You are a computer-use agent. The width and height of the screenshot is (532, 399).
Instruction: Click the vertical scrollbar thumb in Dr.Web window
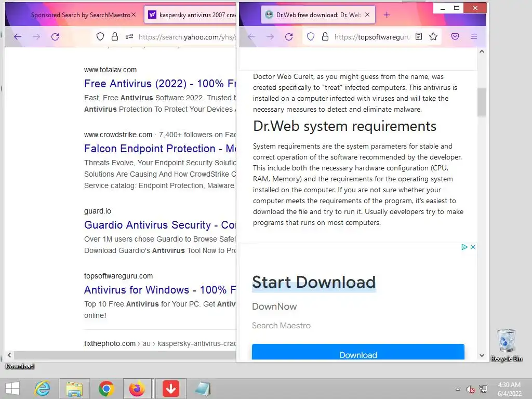[x=482, y=102]
